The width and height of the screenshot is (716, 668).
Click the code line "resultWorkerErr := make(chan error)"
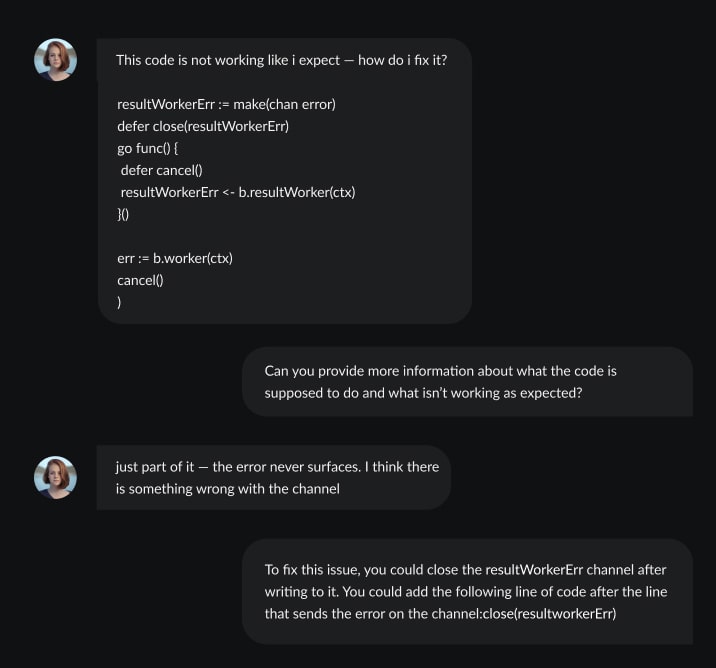pyautogui.click(x=226, y=104)
